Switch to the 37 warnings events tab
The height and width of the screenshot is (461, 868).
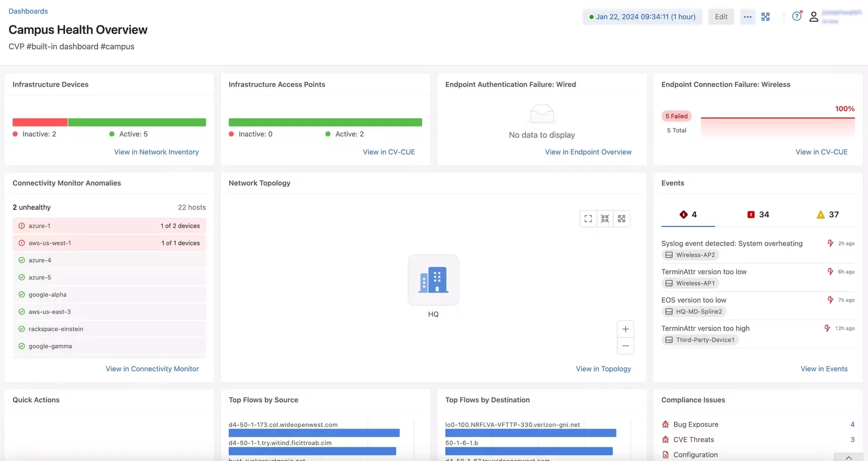click(x=827, y=214)
